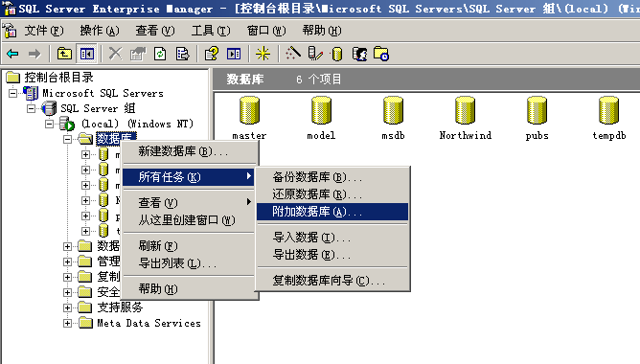This screenshot has height=364, width=640.
Task: Click the Export list toolbar icon
Action: pos(182,54)
